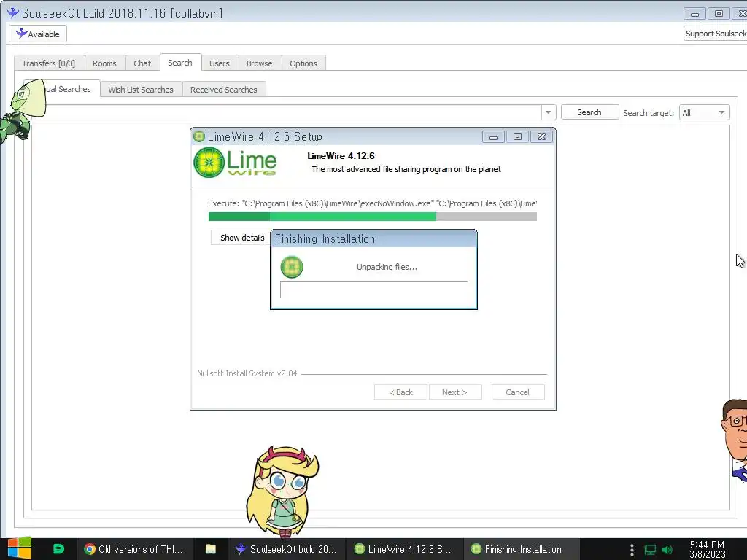Screen dimensions: 747x560
Task: Switch to Chrome Old versions taskbar item
Action: point(134,549)
